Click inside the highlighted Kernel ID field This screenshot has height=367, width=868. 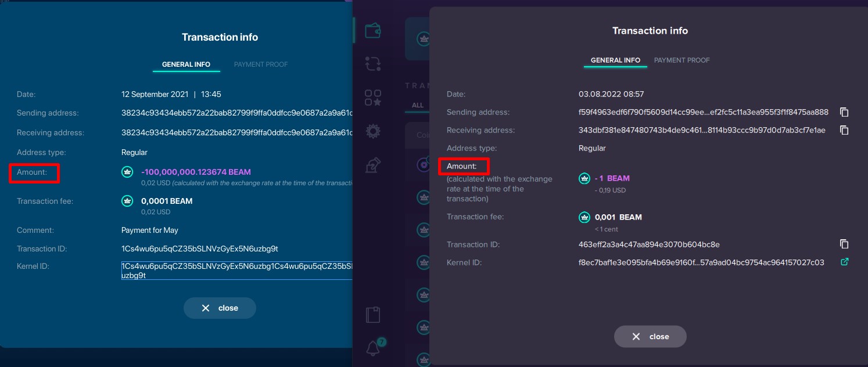[x=232, y=270]
